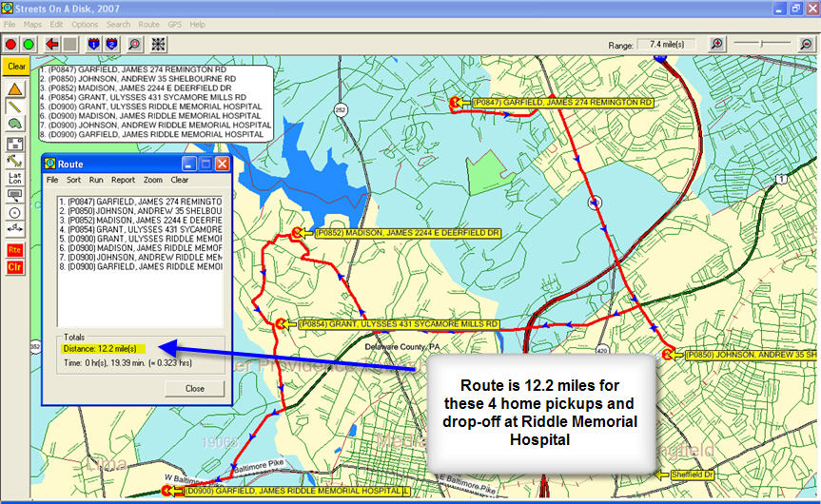Select stop 4 GRANT, ULYSSES in Route list
Screen dimensions: 821x504
(141, 229)
